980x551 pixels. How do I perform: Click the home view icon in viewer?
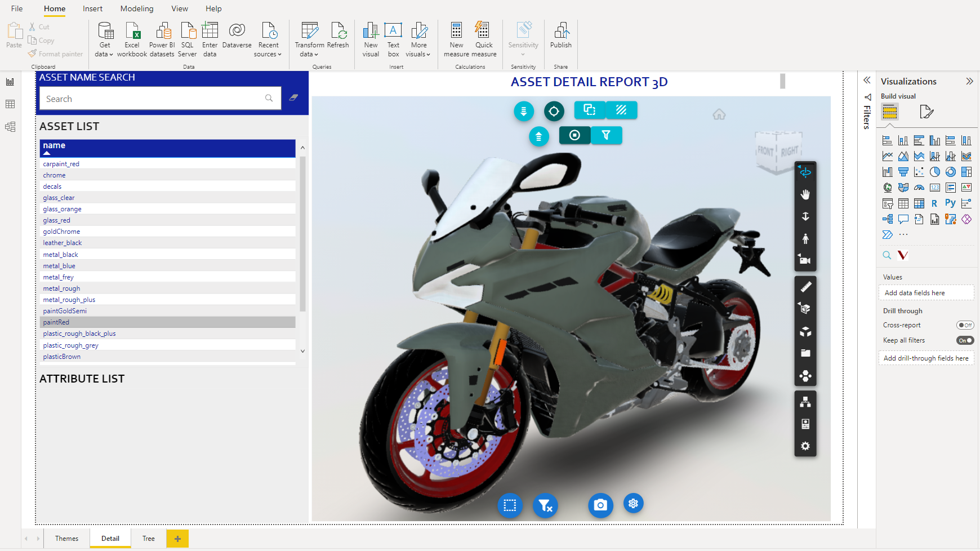tap(719, 114)
